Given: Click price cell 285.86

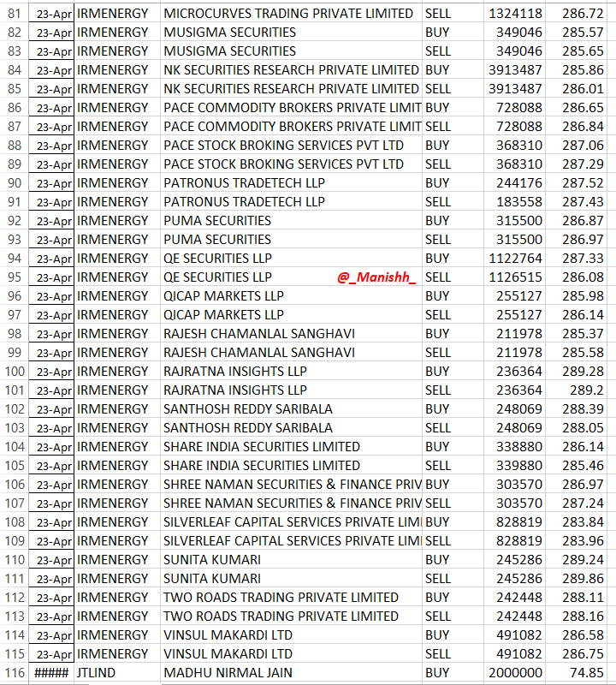Looking at the screenshot, I should coord(576,70).
